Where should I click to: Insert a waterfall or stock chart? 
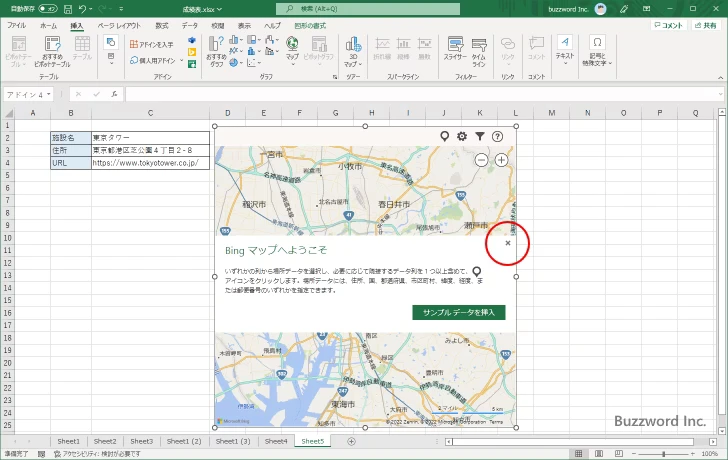point(271,40)
